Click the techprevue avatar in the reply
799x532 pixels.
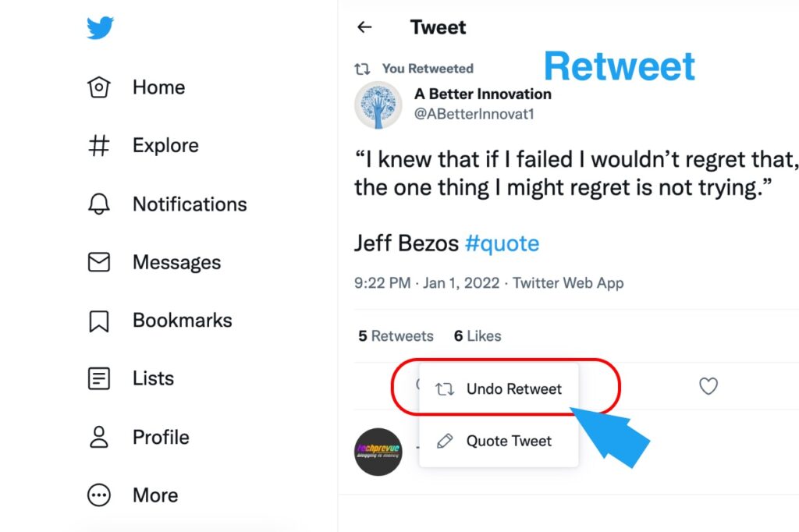pyautogui.click(x=378, y=452)
